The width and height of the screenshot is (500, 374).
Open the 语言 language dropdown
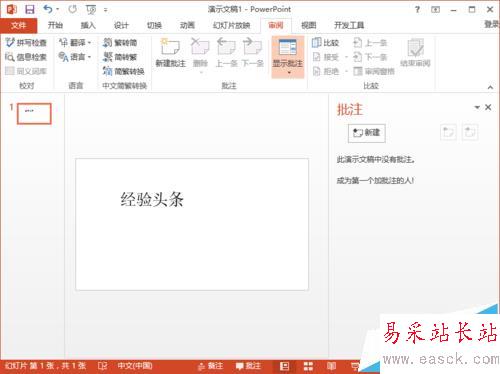pyautogui.click(x=75, y=57)
